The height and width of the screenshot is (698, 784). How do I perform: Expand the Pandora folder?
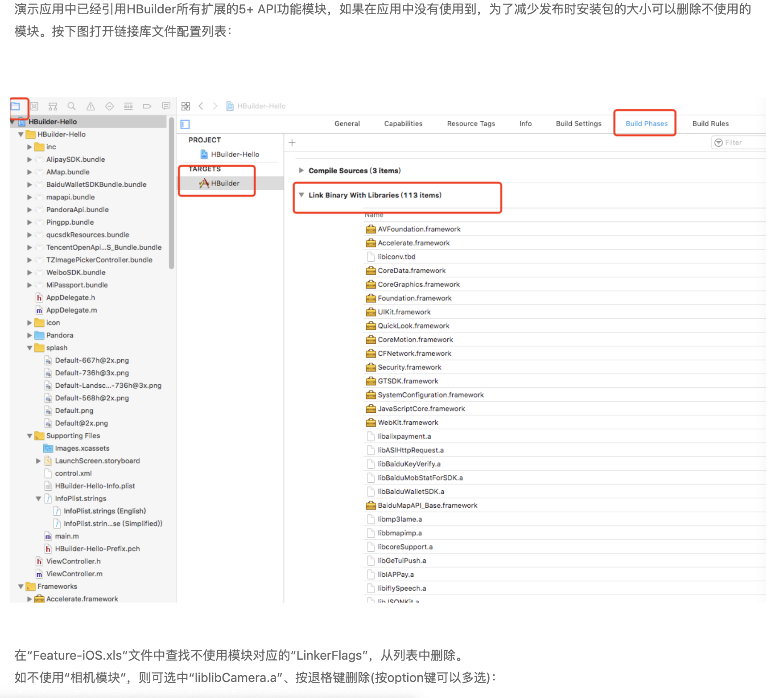30,335
